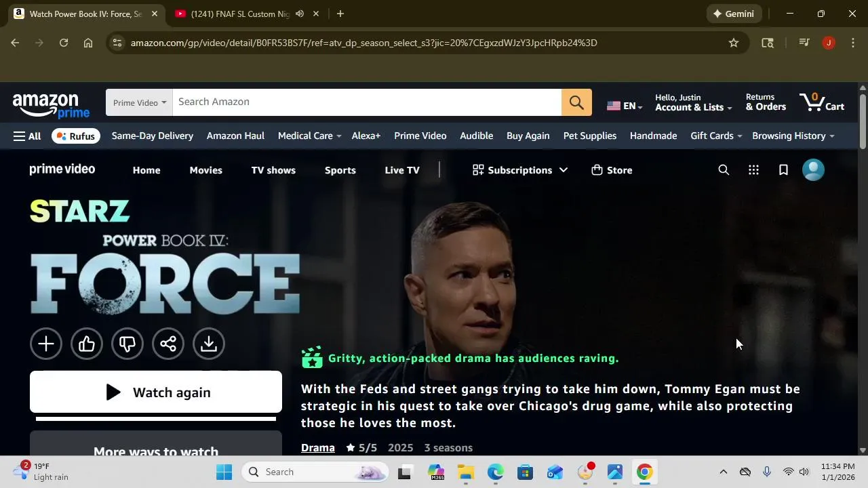868x488 pixels.
Task: Click the Prime Video logo
Action: pyautogui.click(x=62, y=169)
